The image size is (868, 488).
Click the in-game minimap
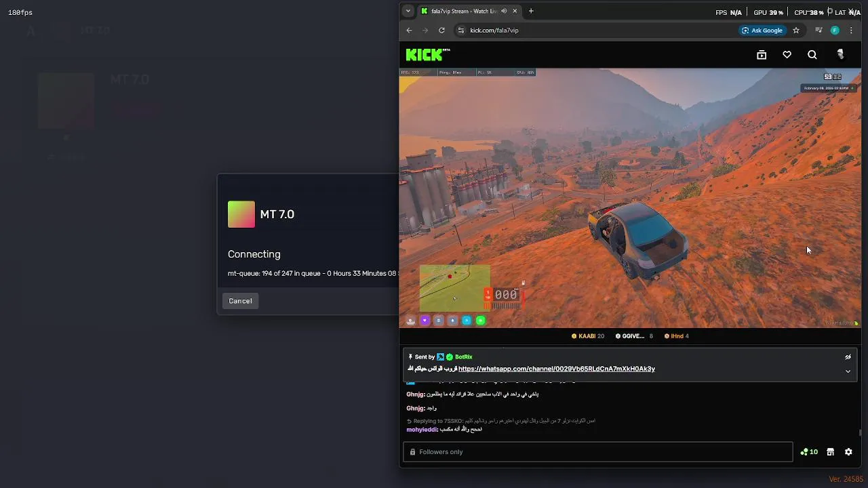(x=454, y=288)
